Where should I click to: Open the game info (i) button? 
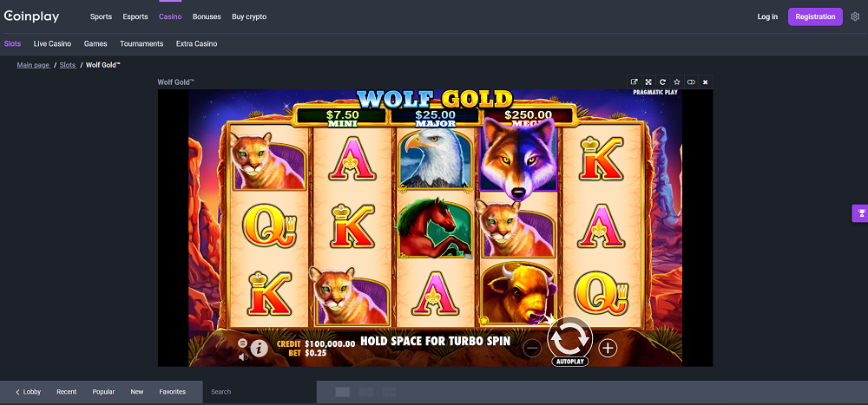point(259,348)
